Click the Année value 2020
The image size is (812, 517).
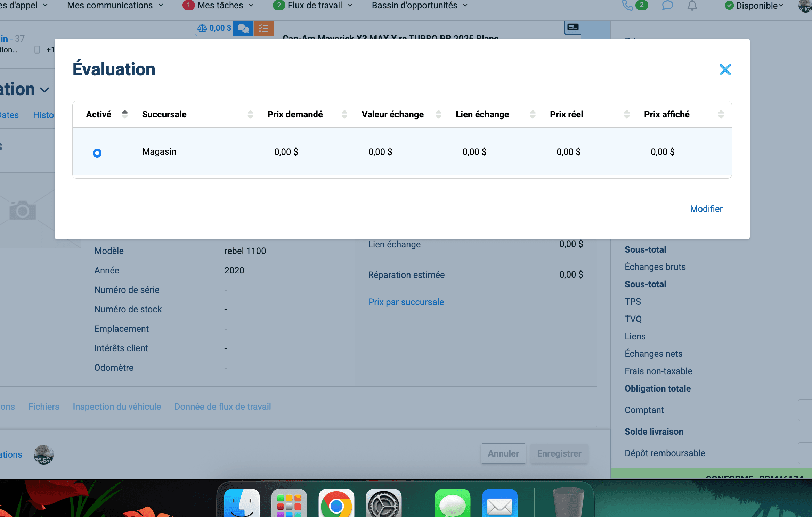pos(234,270)
